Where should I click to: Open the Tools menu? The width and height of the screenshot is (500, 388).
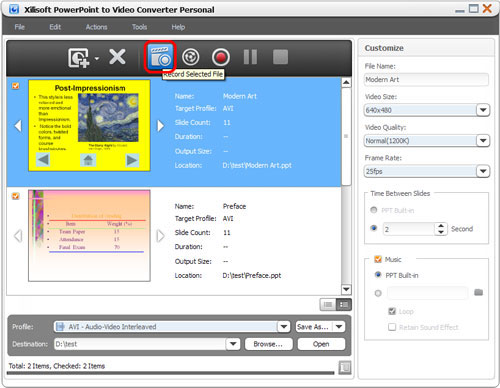(139, 27)
